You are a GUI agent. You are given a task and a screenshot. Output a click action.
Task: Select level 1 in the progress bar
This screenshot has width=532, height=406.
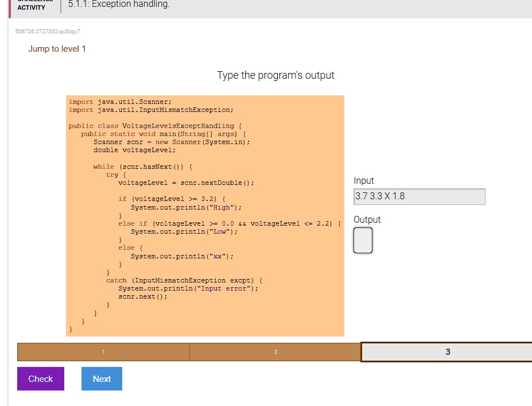click(103, 352)
